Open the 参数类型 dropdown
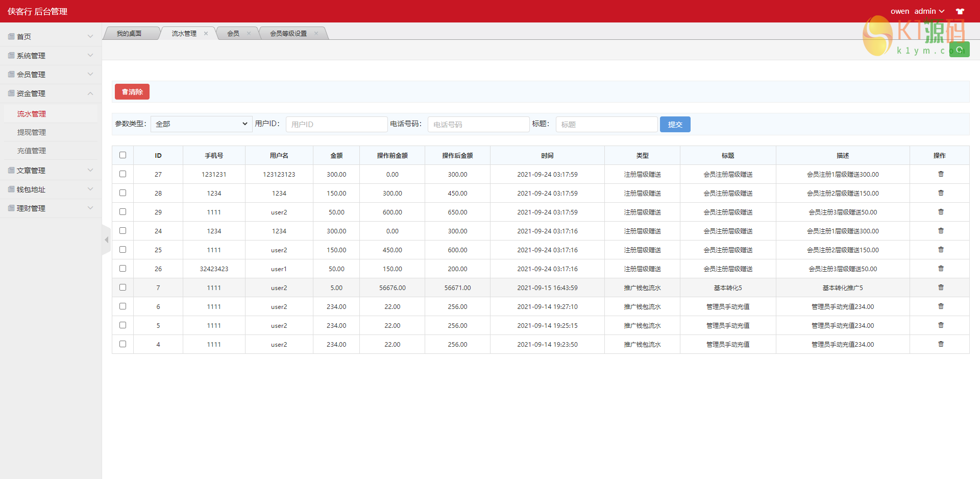 (201, 124)
